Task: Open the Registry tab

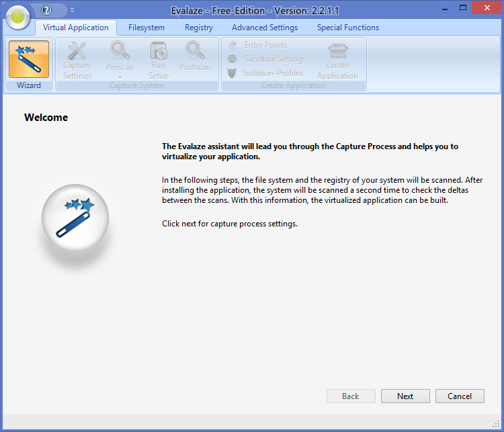Action: tap(199, 28)
